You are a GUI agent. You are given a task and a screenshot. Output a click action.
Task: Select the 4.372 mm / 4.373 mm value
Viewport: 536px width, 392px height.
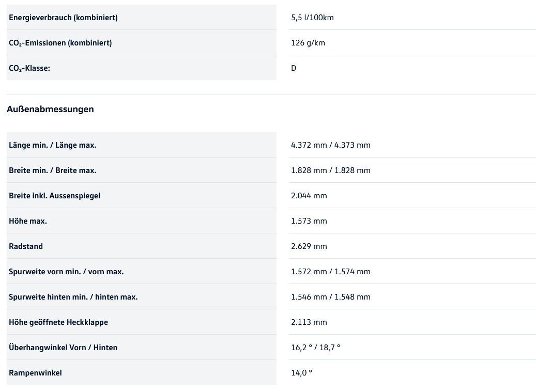(x=330, y=145)
